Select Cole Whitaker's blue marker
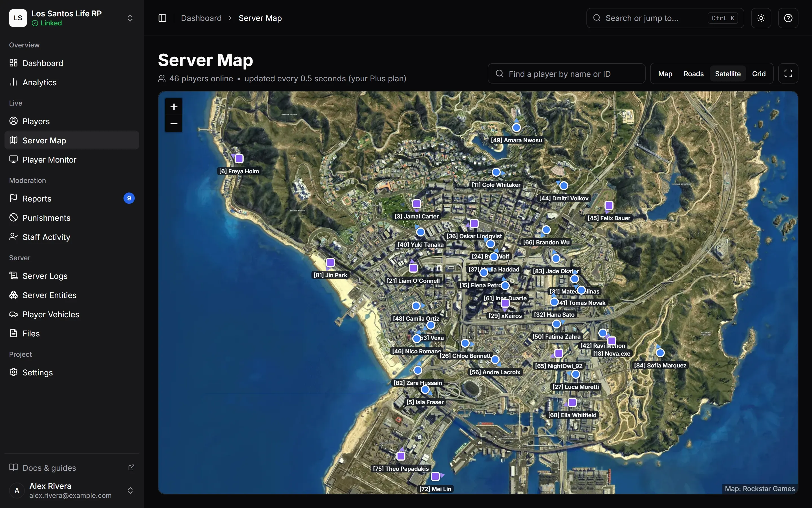Image resolution: width=812 pixels, height=508 pixels. coord(496,172)
